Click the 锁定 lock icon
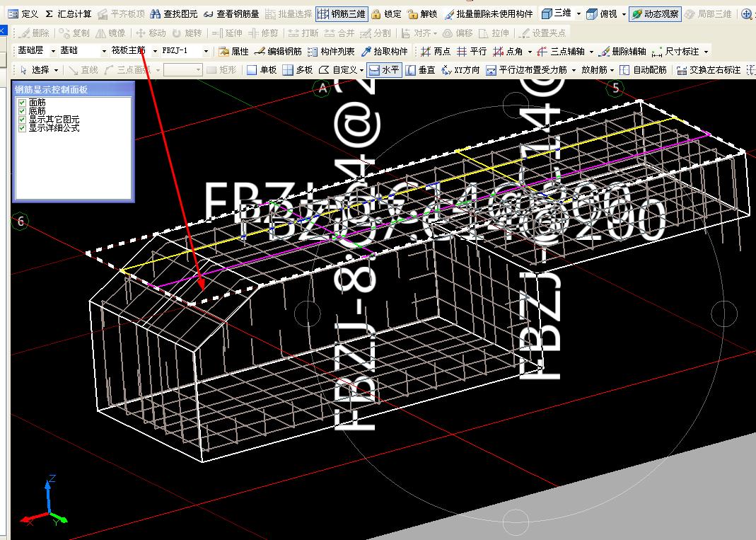This screenshot has width=756, height=540. tap(376, 14)
